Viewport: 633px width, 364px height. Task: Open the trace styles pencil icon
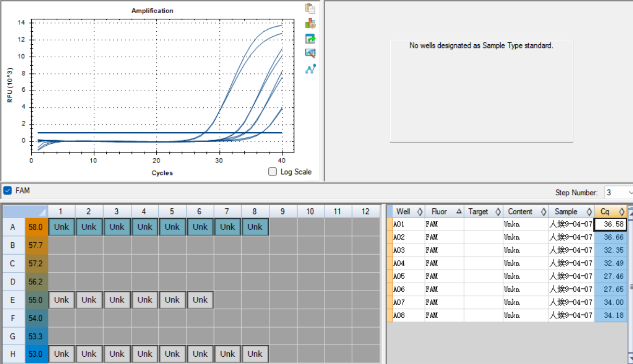point(311,53)
